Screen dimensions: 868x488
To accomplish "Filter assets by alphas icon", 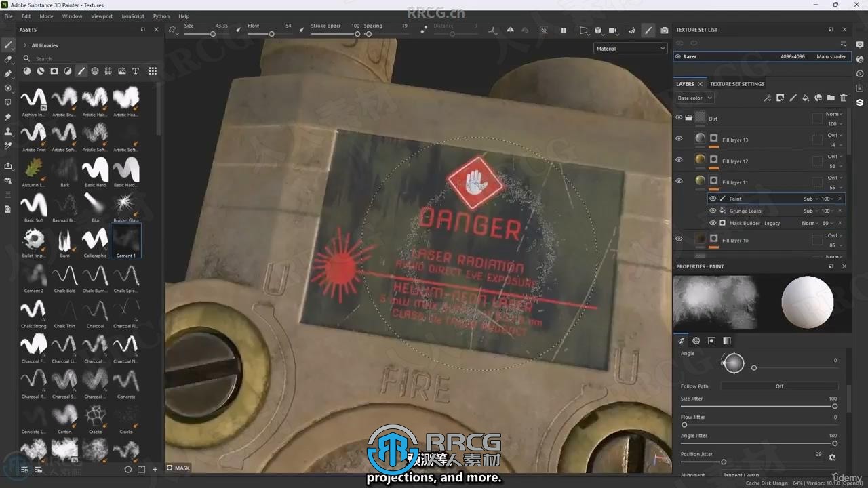I will pyautogui.click(x=95, y=71).
